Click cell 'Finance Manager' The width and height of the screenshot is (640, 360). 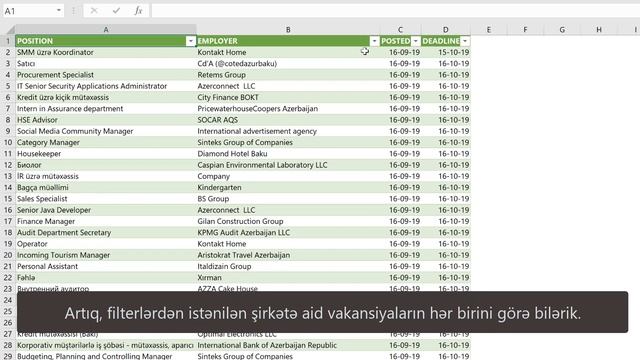106,221
